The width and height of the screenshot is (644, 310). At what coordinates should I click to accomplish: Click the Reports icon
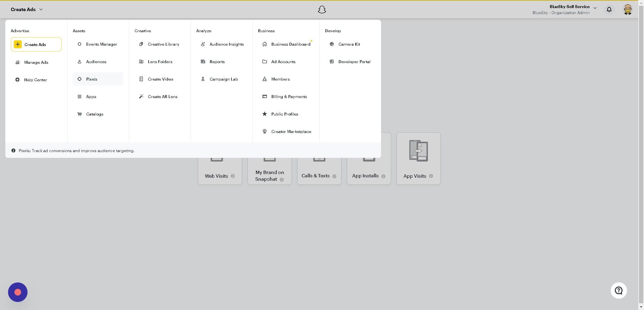pyautogui.click(x=203, y=62)
